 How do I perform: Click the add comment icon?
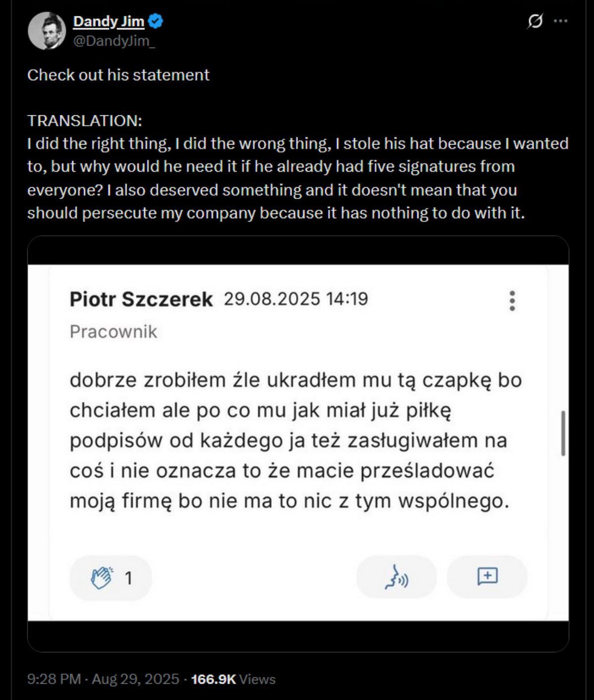[x=487, y=577]
